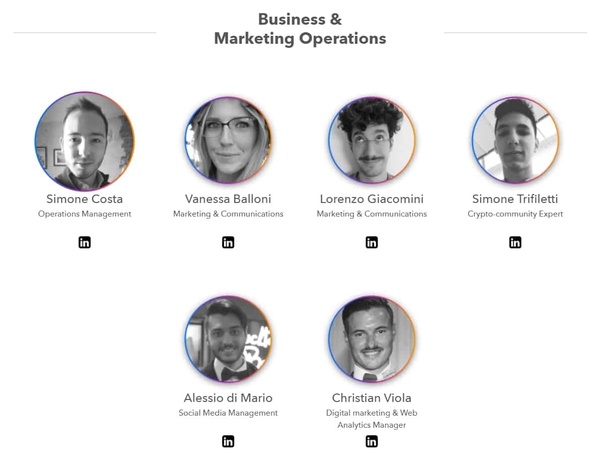Open Simone Trifiletti's LinkedIn icon
This screenshot has height=463, width=602.
click(x=515, y=242)
